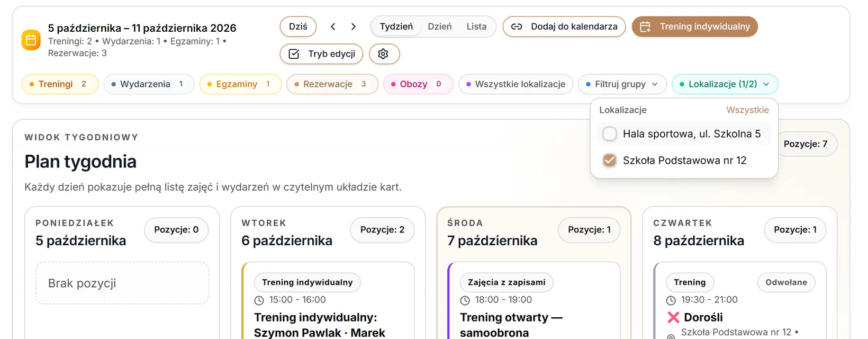
Task: Click Lokalizacje panel header label
Action: pos(623,110)
